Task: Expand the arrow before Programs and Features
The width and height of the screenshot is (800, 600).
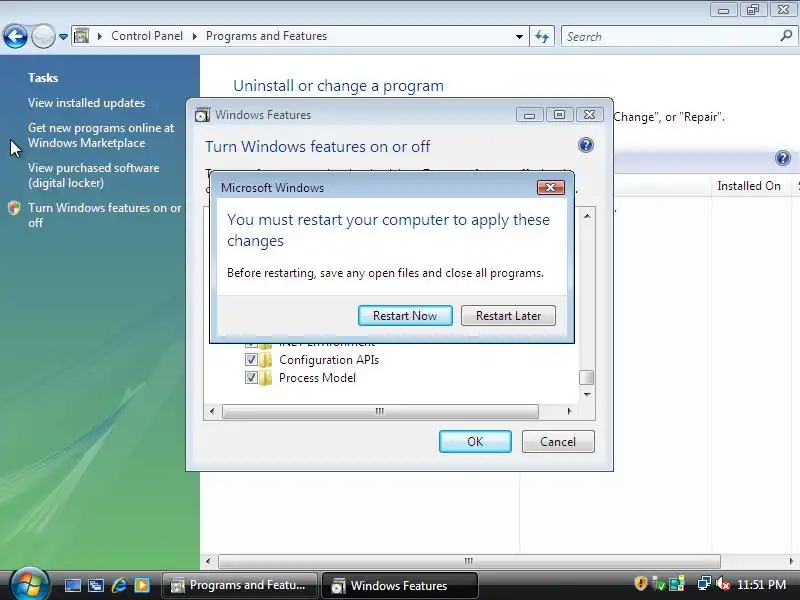Action: tap(194, 36)
